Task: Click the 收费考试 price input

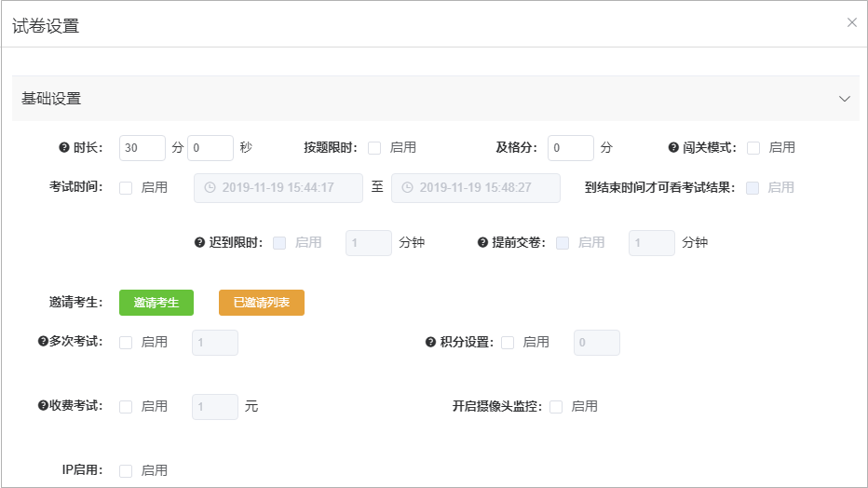Action: tap(215, 407)
